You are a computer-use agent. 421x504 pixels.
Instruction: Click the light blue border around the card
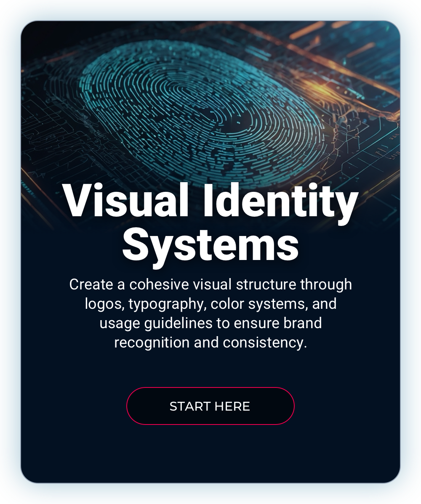click(x=10, y=252)
